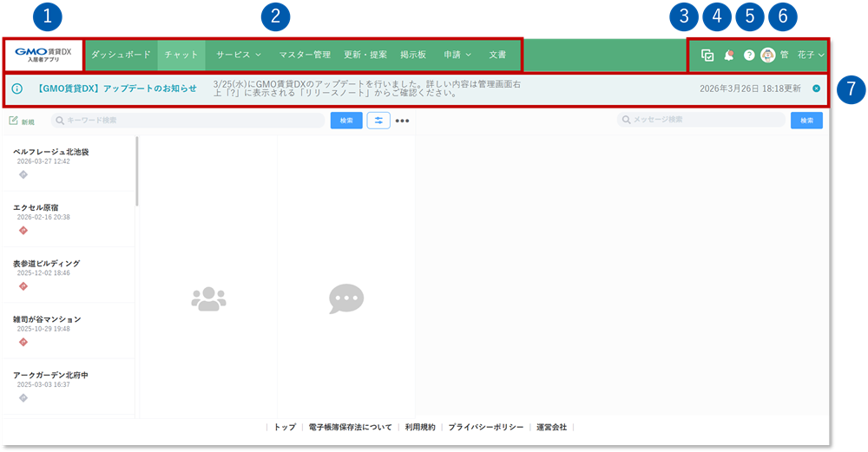
Task: Open 電子帳簿保存法について footer link
Action: 350,427
